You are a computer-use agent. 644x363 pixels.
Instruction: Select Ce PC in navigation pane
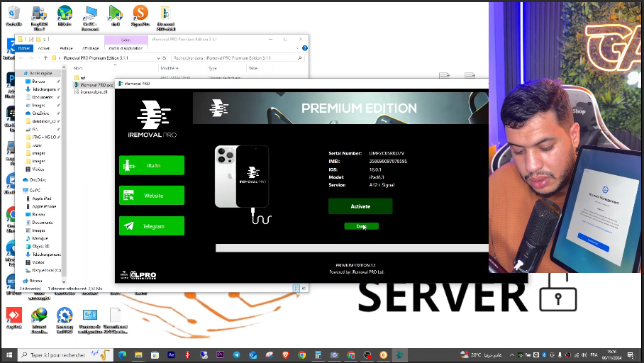pyautogui.click(x=35, y=190)
